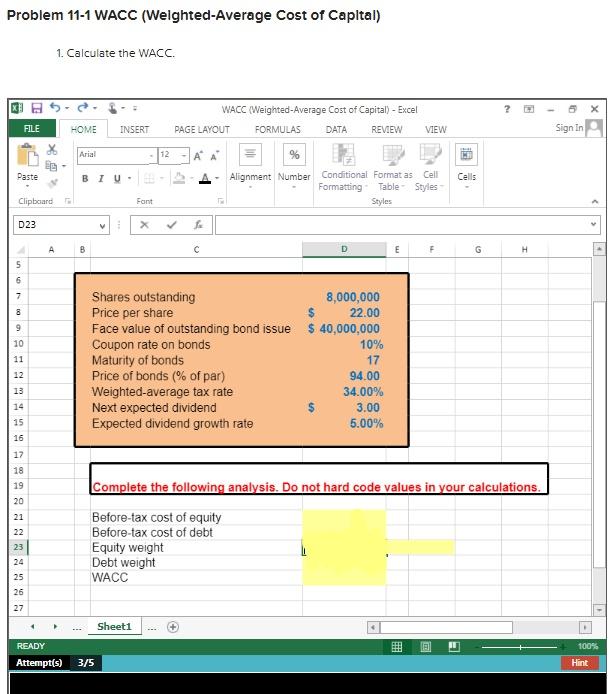612x694 pixels.
Task: Go to previous sheet arrow
Action: (32, 627)
